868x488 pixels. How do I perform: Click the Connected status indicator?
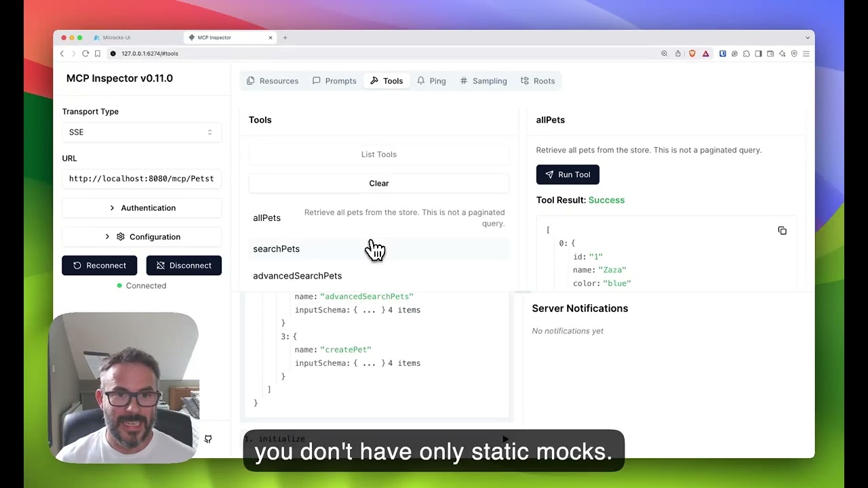click(141, 286)
